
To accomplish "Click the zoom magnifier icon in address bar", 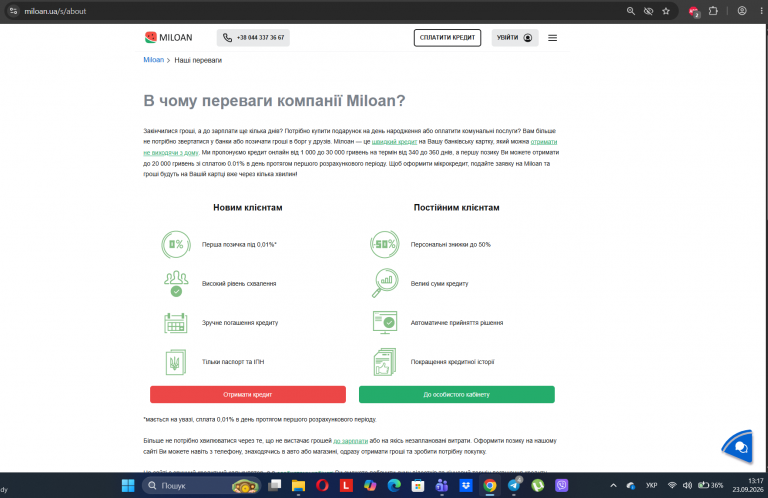I will pyautogui.click(x=631, y=11).
